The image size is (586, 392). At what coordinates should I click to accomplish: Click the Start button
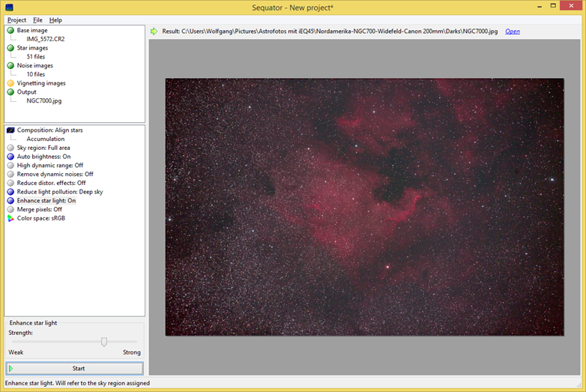(x=75, y=369)
